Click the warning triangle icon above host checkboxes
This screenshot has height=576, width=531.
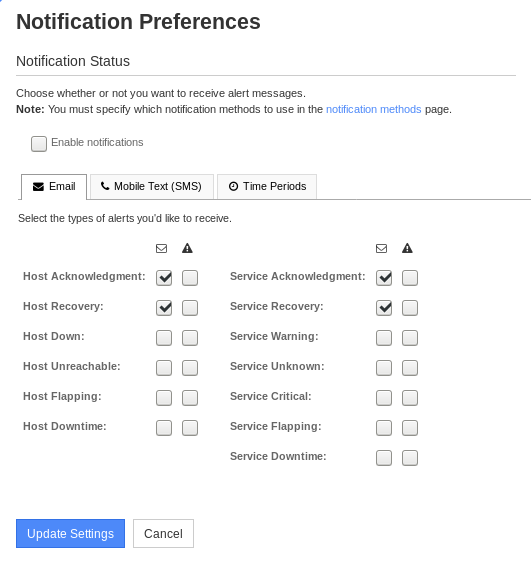click(x=187, y=249)
